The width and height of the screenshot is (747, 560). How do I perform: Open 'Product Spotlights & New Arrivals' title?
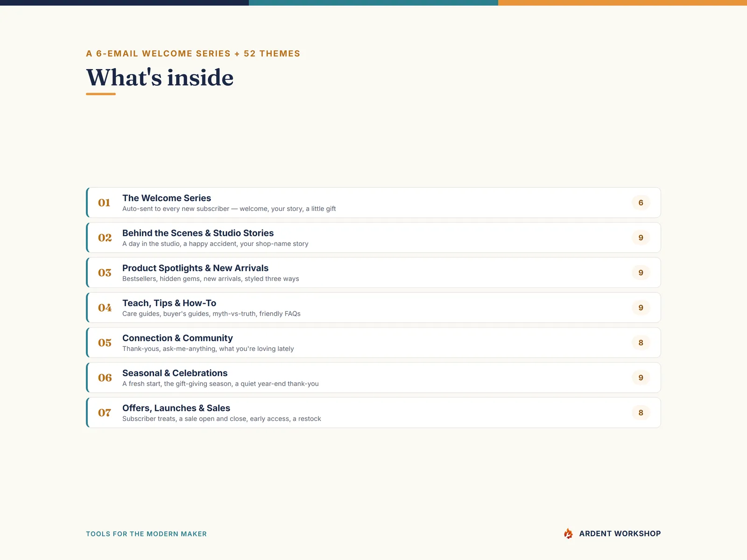[x=195, y=268]
